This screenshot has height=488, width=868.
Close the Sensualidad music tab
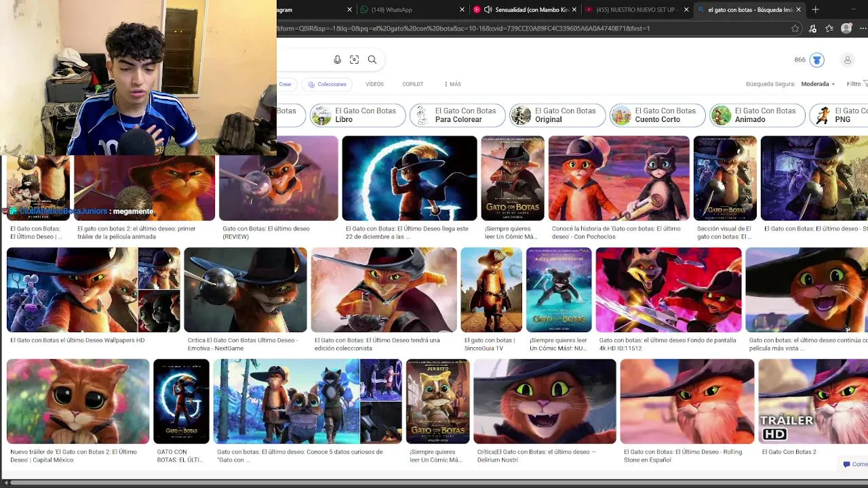coord(574,9)
